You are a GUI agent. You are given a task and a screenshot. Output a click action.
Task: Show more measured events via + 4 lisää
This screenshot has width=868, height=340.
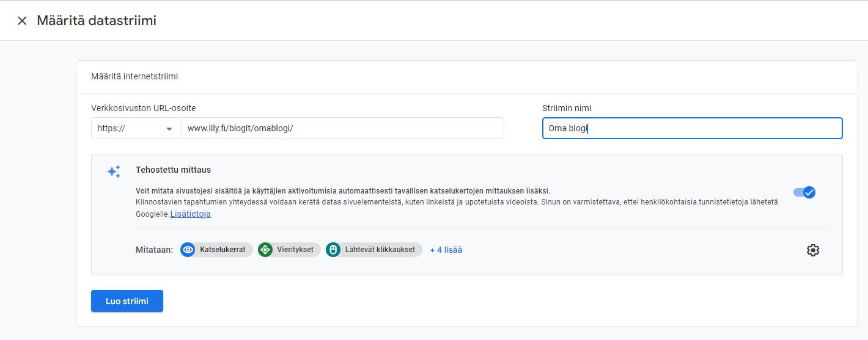click(446, 250)
